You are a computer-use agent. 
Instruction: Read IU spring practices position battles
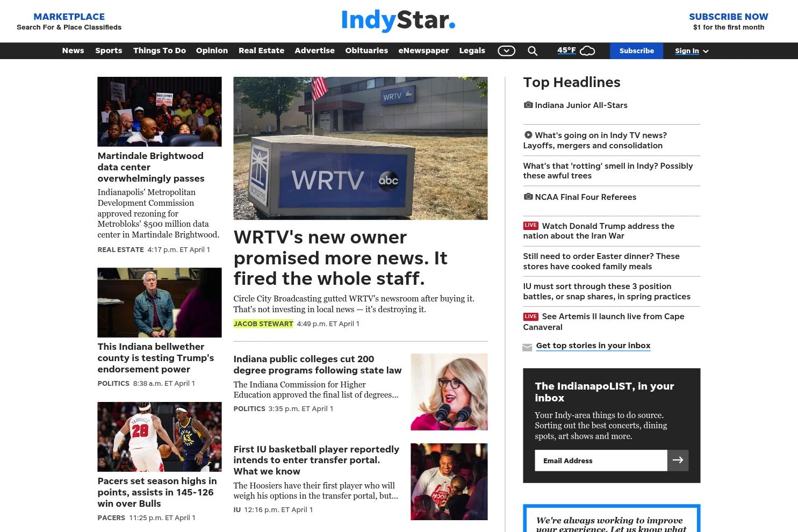607,291
